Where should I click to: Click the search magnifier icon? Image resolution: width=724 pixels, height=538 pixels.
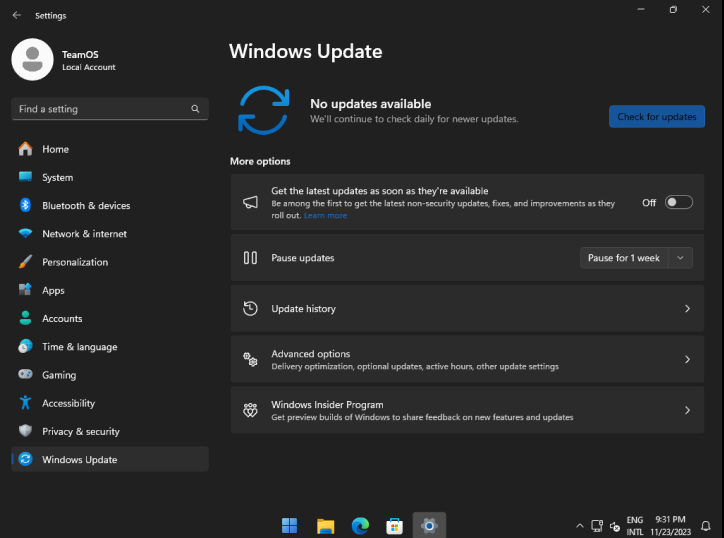(x=195, y=109)
